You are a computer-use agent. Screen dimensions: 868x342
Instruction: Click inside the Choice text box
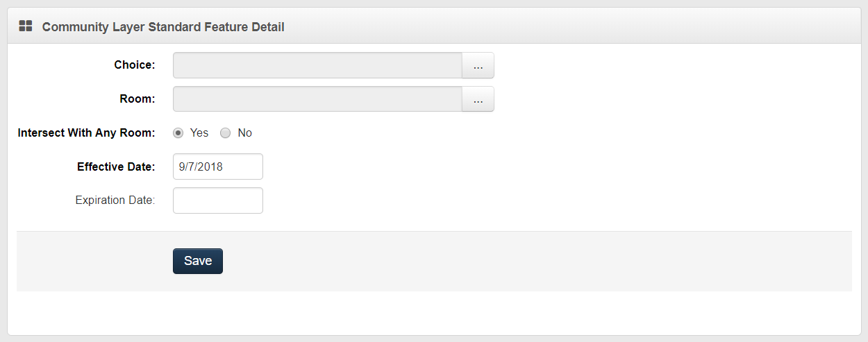(x=317, y=65)
